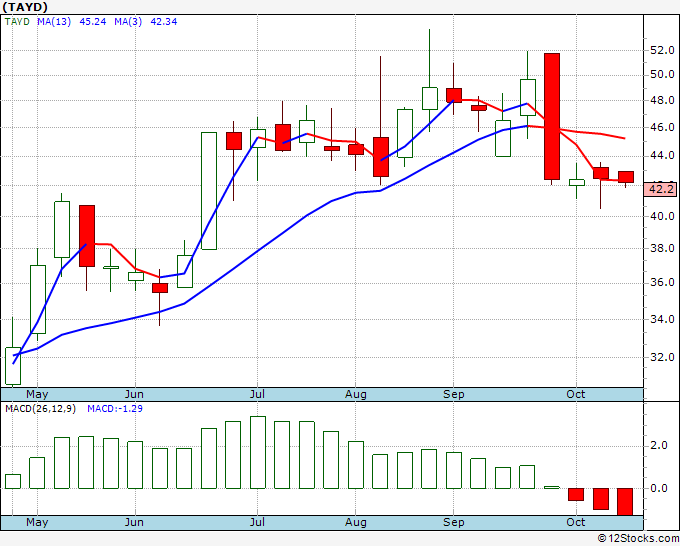Click the 46.0 price axis label
The height and width of the screenshot is (546, 680).
point(662,127)
